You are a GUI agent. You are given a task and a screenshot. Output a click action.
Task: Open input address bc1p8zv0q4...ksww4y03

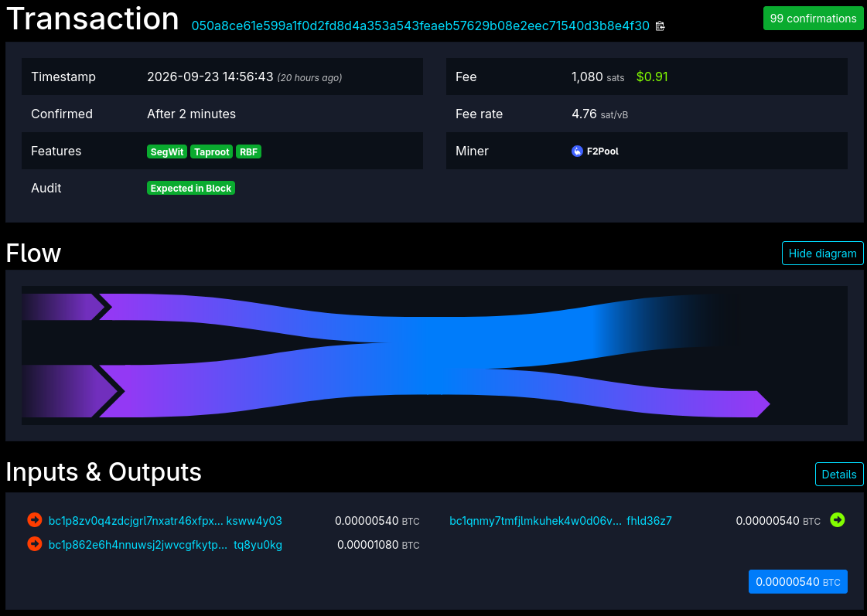tap(166, 521)
